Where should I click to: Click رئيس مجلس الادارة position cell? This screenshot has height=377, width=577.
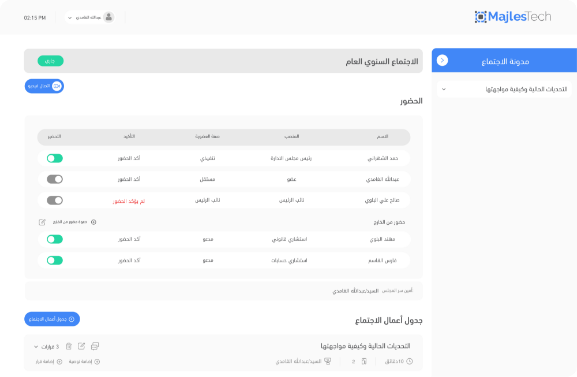[291, 158]
